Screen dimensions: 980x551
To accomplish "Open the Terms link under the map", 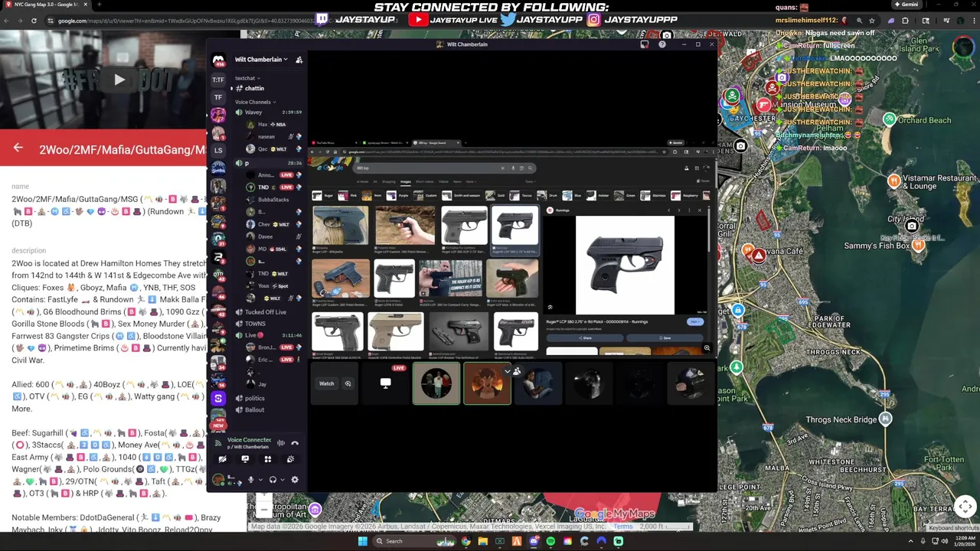I will 623,527.
